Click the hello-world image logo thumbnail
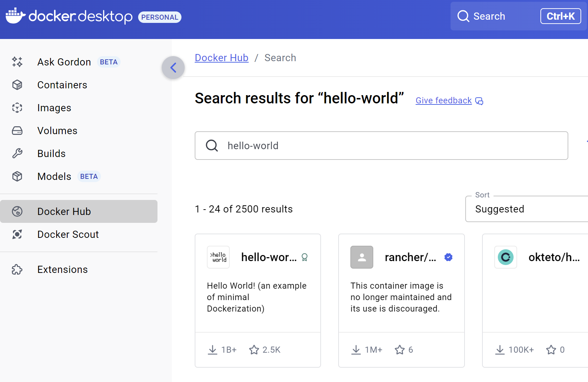The width and height of the screenshot is (588, 382). (x=218, y=257)
